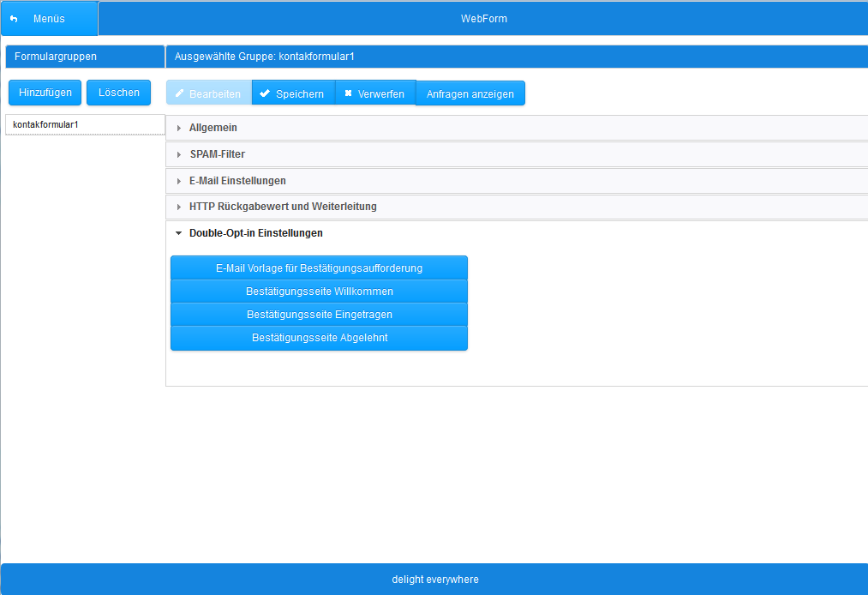This screenshot has height=595, width=868.
Task: Click the delight everywhere footer bar
Action: (434, 579)
